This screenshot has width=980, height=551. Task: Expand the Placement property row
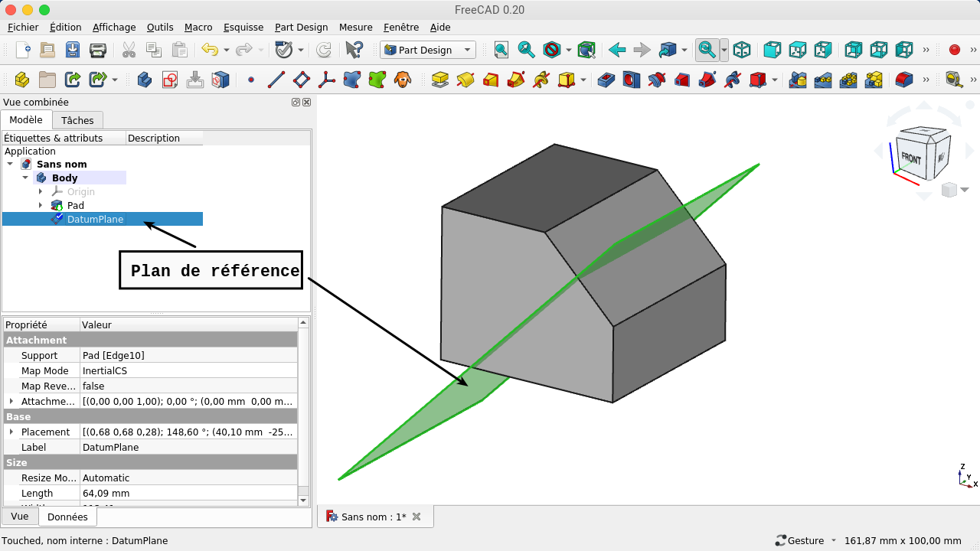[11, 432]
